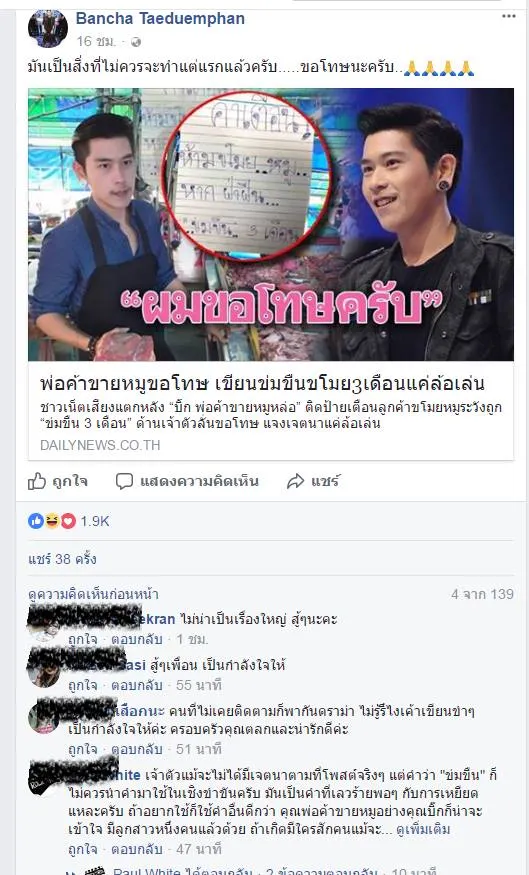This screenshot has height=875, width=529.
Task: Click the blue Like reaction icon
Action: (36, 521)
